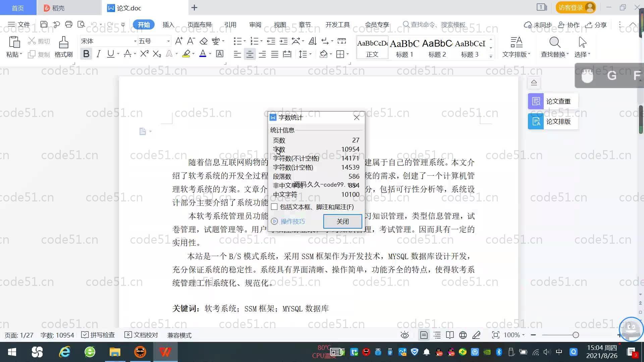
Task: Toggle italic formatting
Action: pyautogui.click(x=98, y=54)
